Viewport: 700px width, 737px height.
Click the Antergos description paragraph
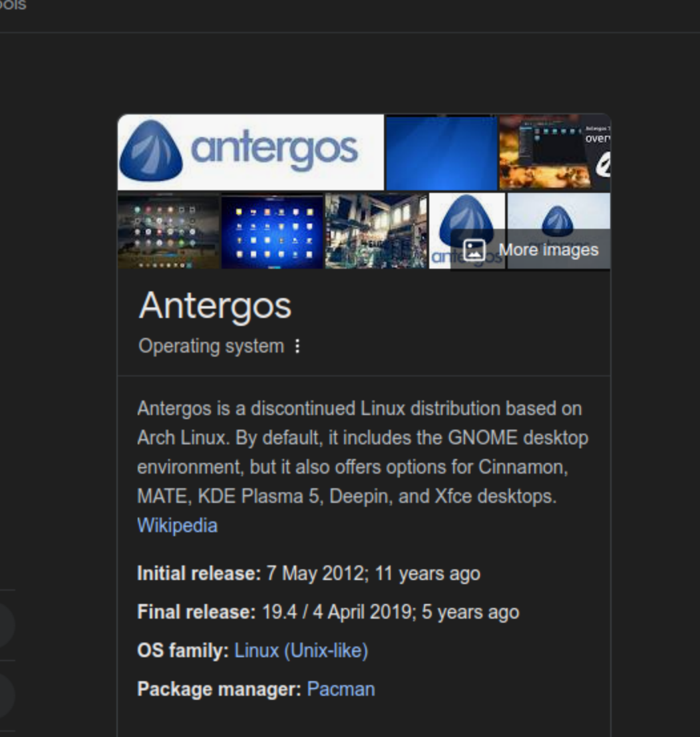[x=363, y=452]
